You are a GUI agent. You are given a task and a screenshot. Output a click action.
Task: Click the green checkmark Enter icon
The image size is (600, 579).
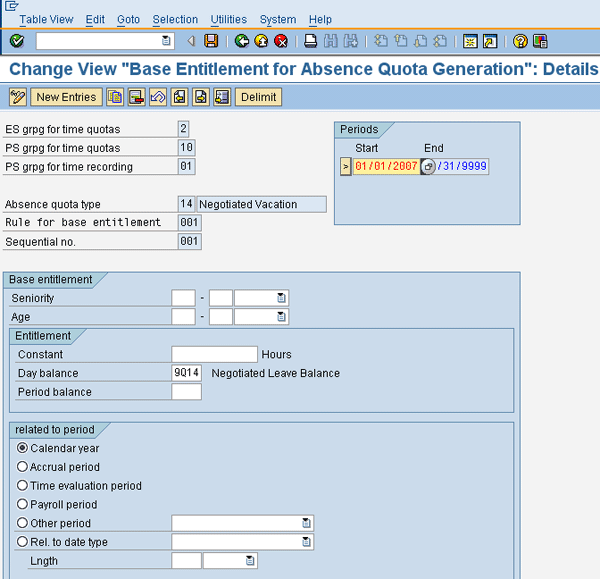pyautogui.click(x=17, y=41)
